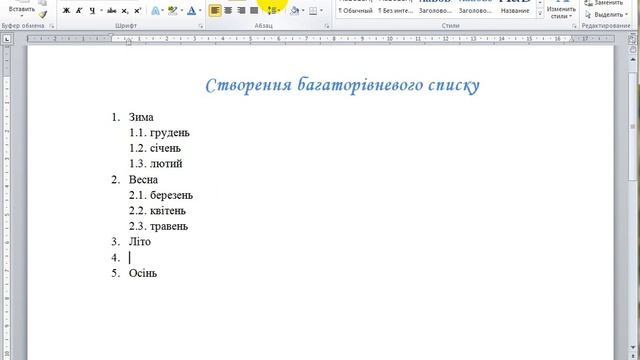Viewport: 640px width, 360px height.
Task: Click the sub-item 'січень'
Action: (165, 148)
